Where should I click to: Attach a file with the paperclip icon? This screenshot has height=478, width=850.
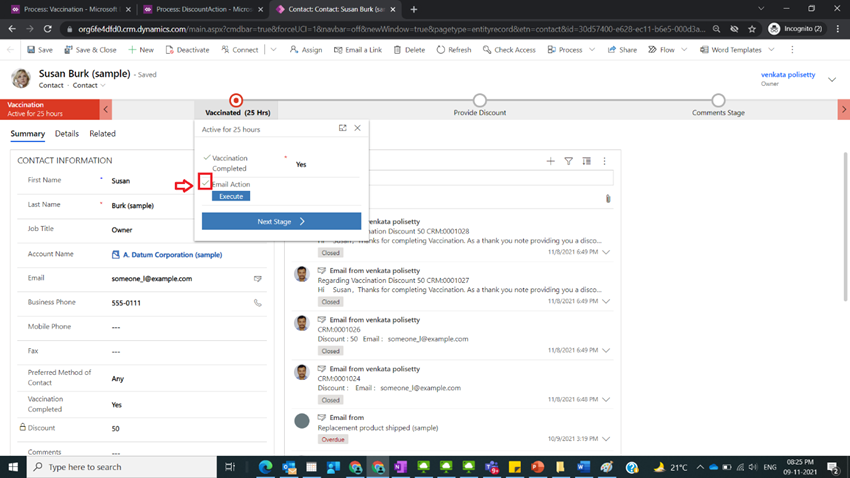click(608, 199)
